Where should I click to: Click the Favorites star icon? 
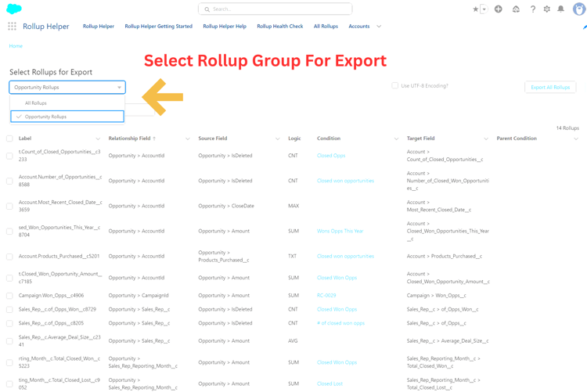[475, 9]
